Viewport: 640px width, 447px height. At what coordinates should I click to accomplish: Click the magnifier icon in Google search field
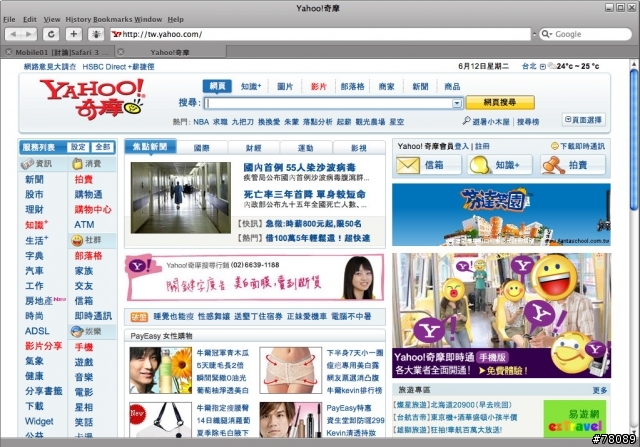click(x=546, y=34)
